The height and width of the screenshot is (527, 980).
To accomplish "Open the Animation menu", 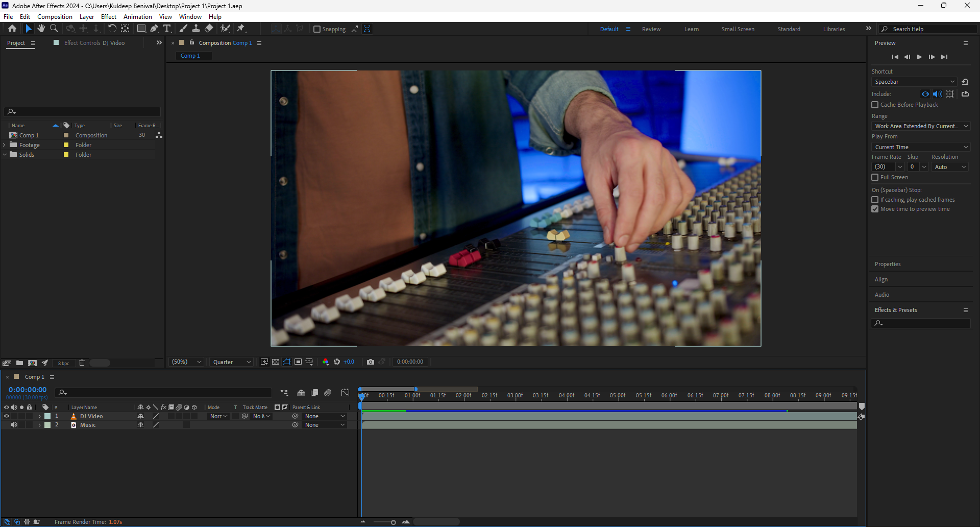I will tap(137, 17).
